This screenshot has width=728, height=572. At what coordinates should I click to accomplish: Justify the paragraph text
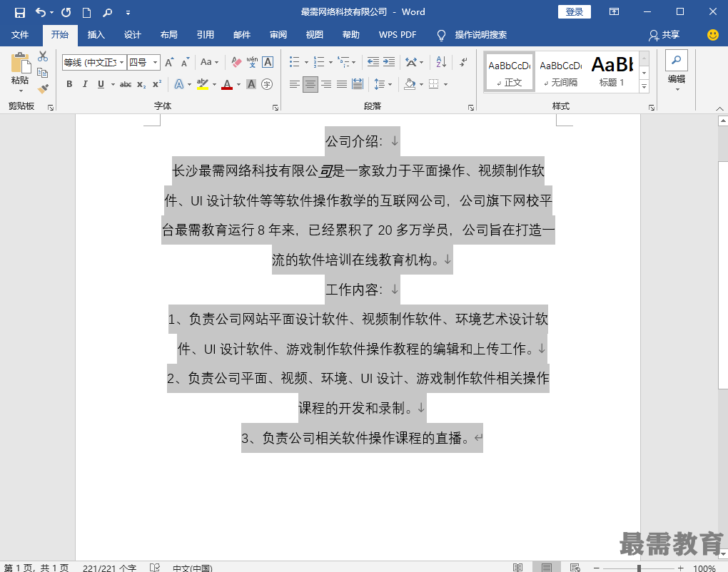point(342,84)
